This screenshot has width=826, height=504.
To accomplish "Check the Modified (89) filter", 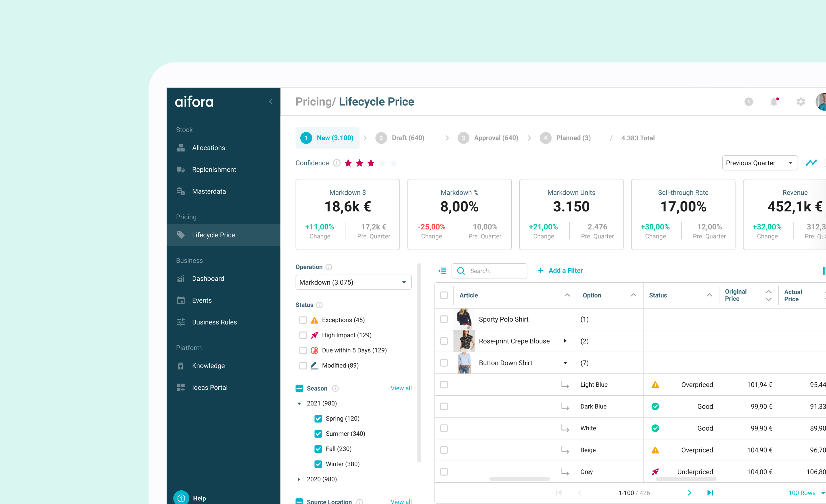I will tap(303, 365).
